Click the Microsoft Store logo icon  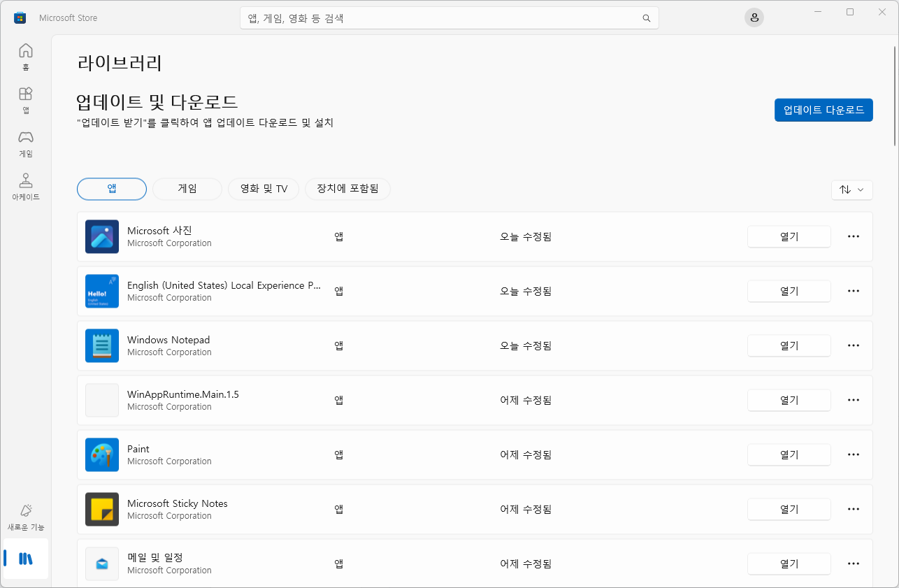click(20, 17)
